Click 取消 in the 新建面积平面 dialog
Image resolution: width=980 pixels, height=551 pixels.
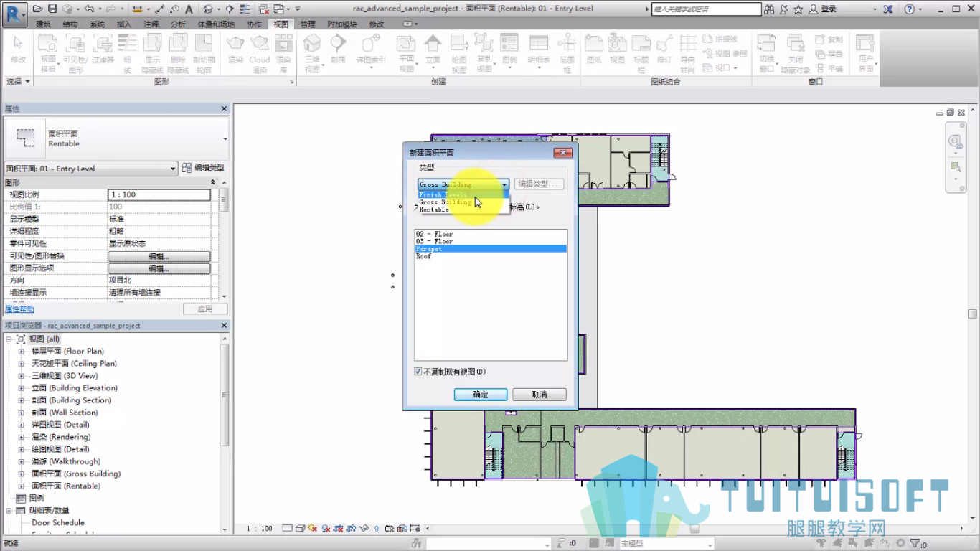coord(540,395)
